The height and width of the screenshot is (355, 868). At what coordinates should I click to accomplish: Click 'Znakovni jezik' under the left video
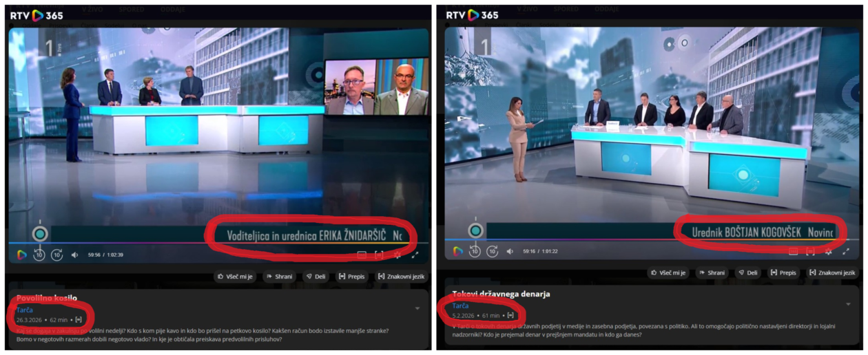point(400,277)
